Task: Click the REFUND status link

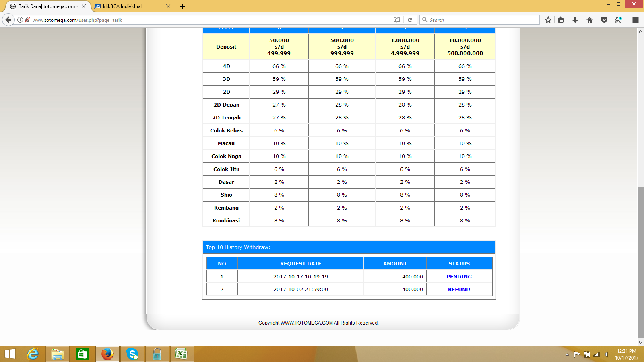Action: coord(459,290)
